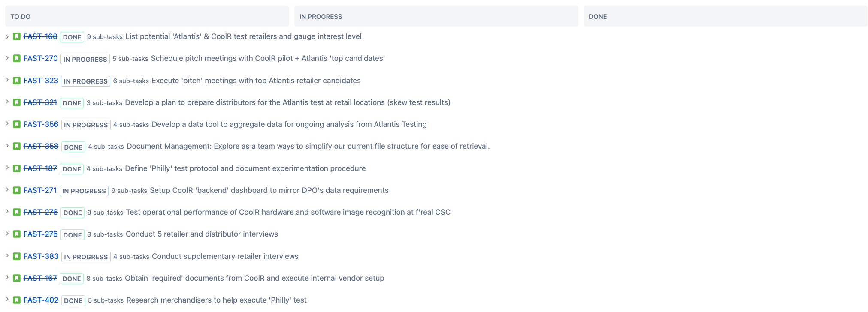Viewport: 868px width, 312px height.
Task: Click the green bookmark icon for FAST-383
Action: click(17, 256)
